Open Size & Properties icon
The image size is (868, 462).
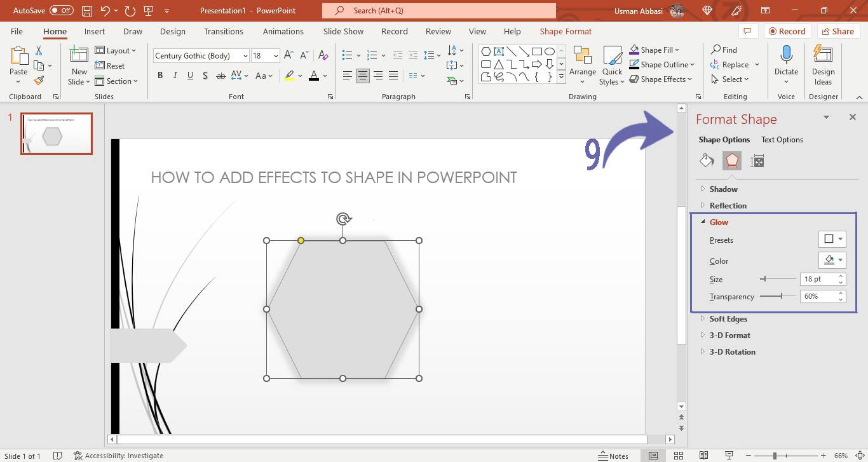pyautogui.click(x=757, y=161)
